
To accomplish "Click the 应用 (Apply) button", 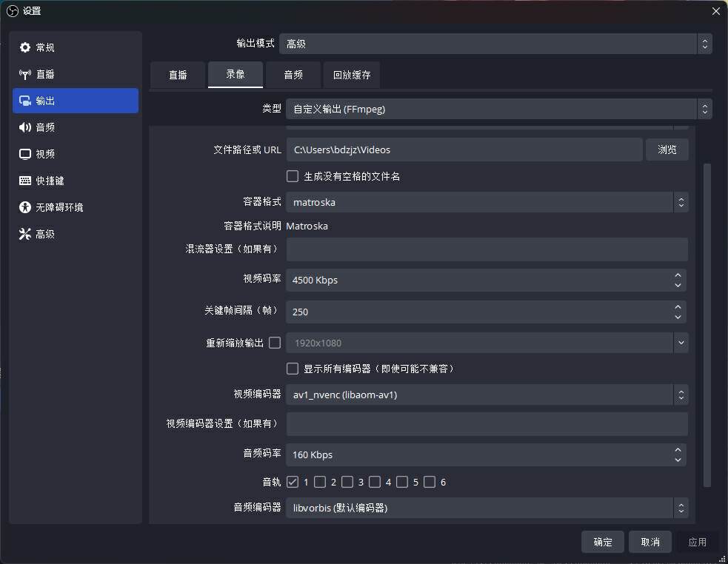I will tap(697, 541).
